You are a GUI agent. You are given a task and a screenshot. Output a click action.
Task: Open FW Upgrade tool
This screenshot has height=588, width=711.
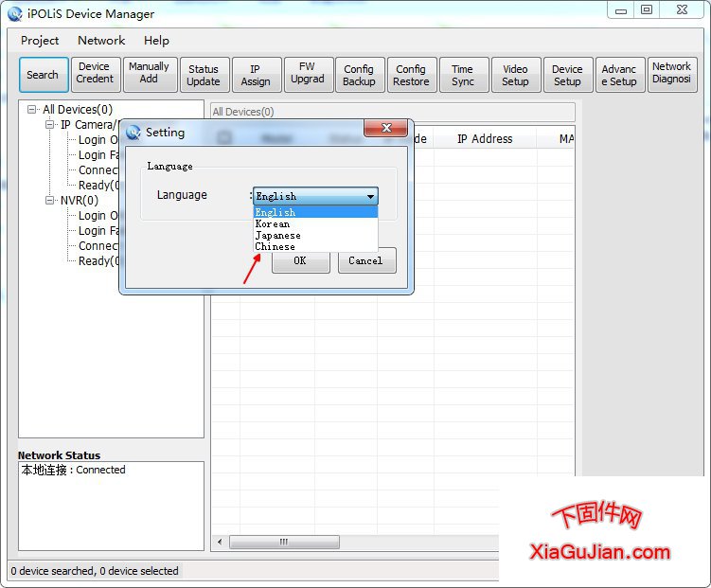pos(309,75)
